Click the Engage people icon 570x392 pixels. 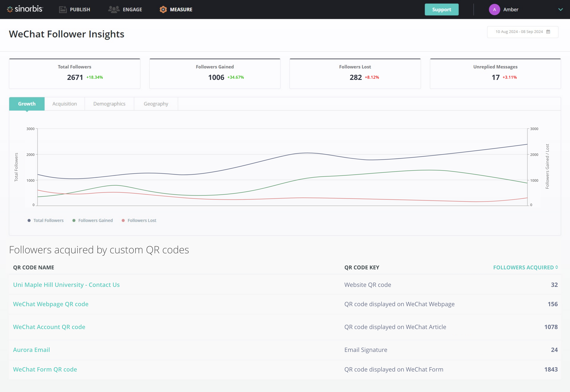point(114,10)
